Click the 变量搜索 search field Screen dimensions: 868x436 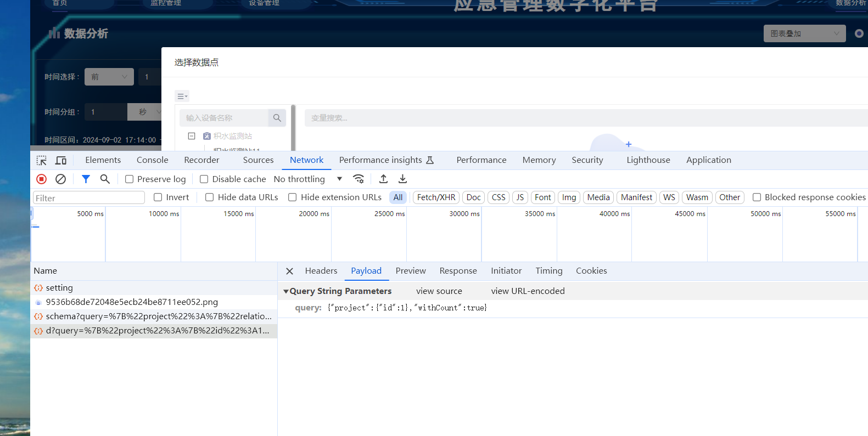586,118
